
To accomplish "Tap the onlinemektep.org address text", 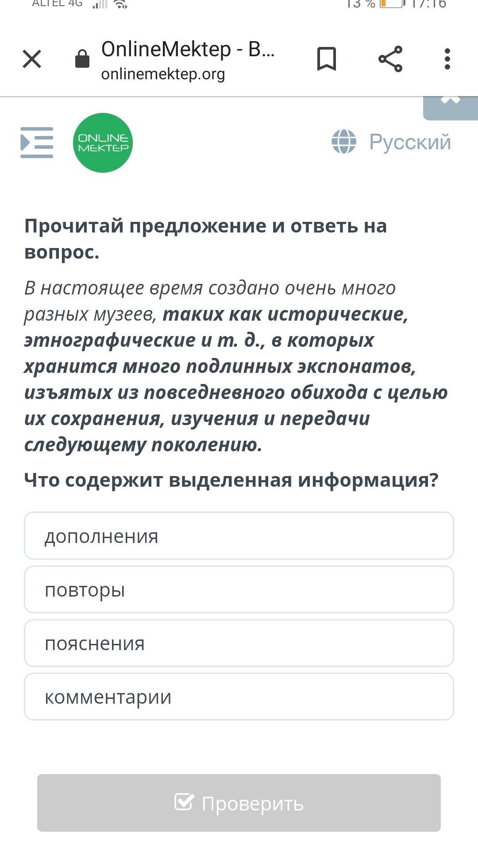I will coord(163,74).
